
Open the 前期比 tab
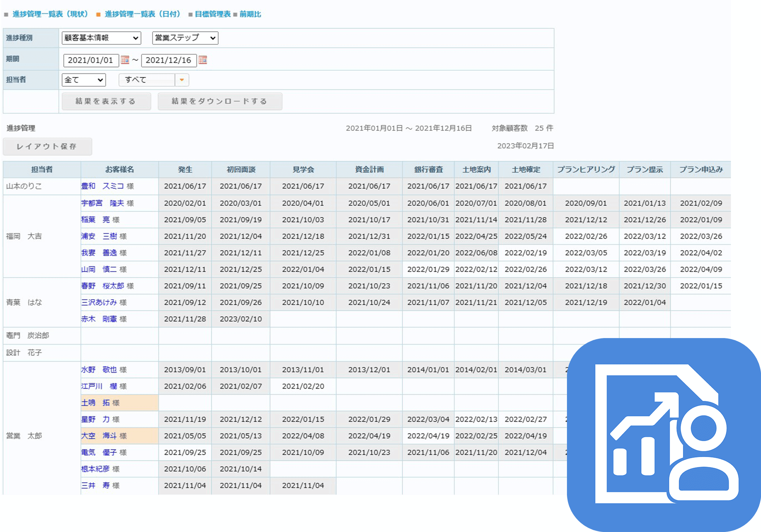[x=250, y=14]
